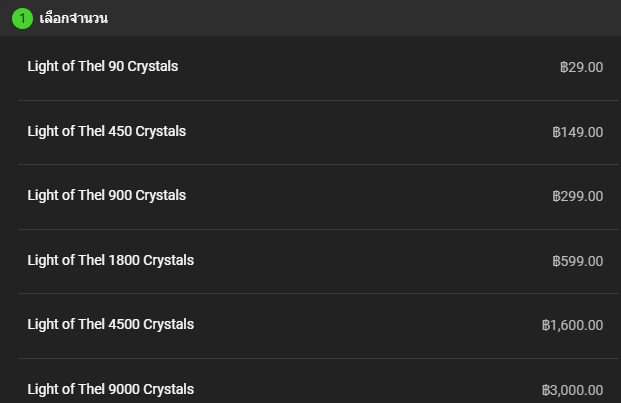The width and height of the screenshot is (621, 403).
Task: Click the เลือกจำนวน section header title
Action: (x=74, y=18)
